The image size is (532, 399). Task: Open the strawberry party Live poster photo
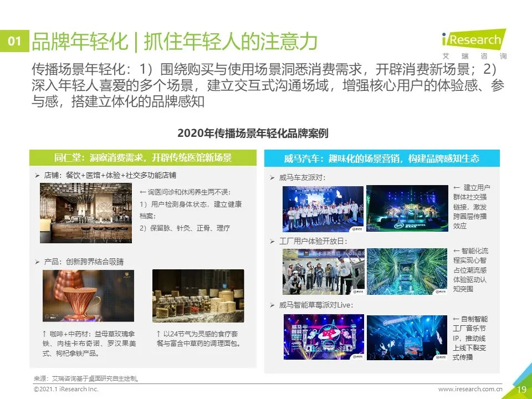(x=324, y=337)
